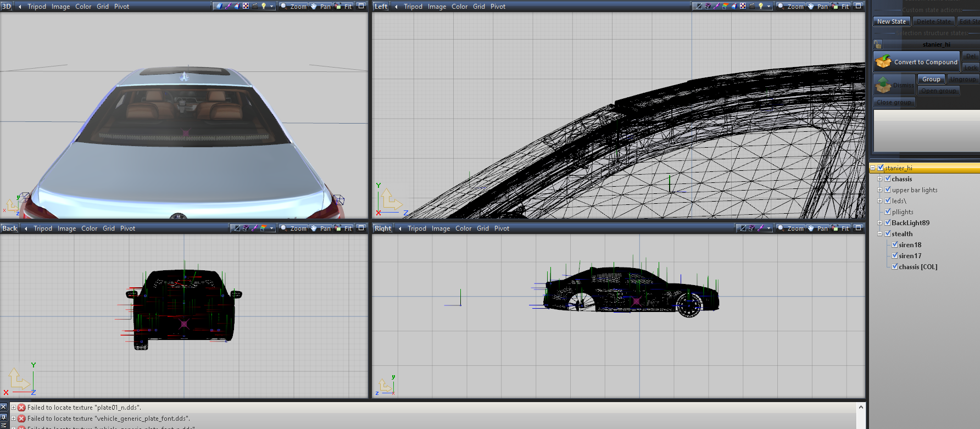Open the Color menu in Back viewport
Viewport: 980px width, 429px height.
tap(89, 229)
